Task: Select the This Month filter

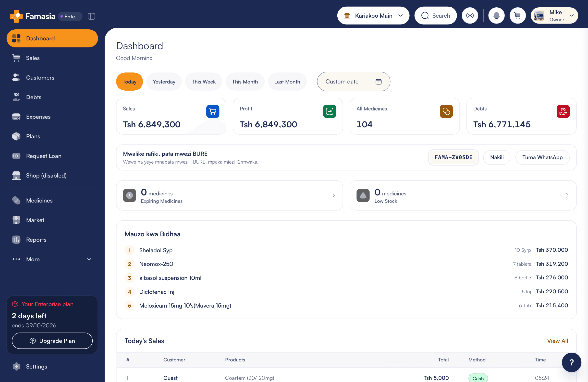Action: click(245, 82)
